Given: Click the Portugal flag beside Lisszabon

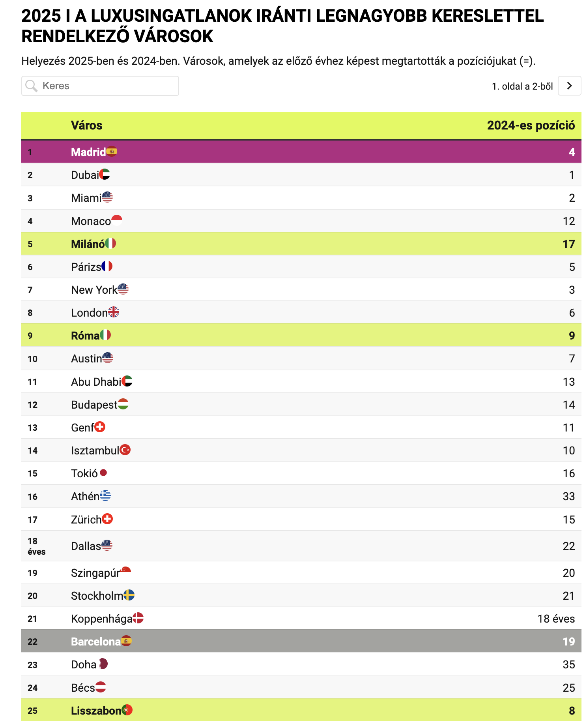Looking at the screenshot, I should (127, 710).
